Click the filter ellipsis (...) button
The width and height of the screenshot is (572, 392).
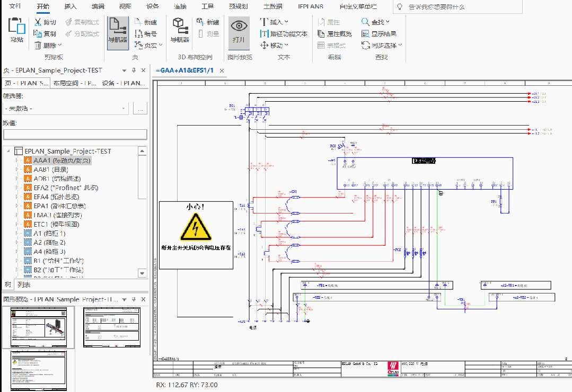click(x=140, y=109)
